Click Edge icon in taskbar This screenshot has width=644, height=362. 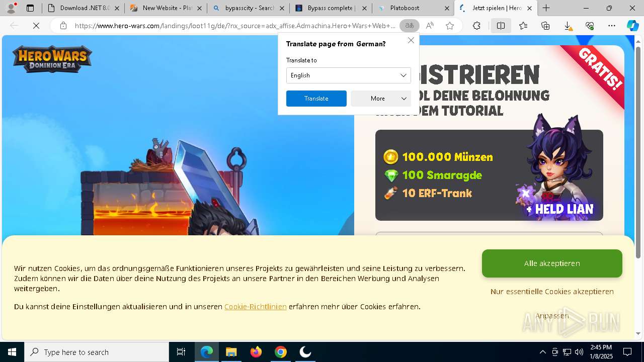[207, 352]
